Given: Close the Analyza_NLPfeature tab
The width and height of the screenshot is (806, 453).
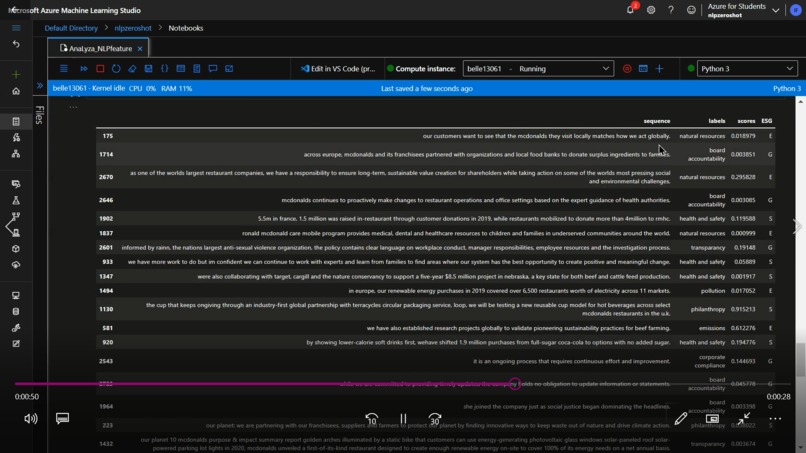Looking at the screenshot, I should (140, 48).
